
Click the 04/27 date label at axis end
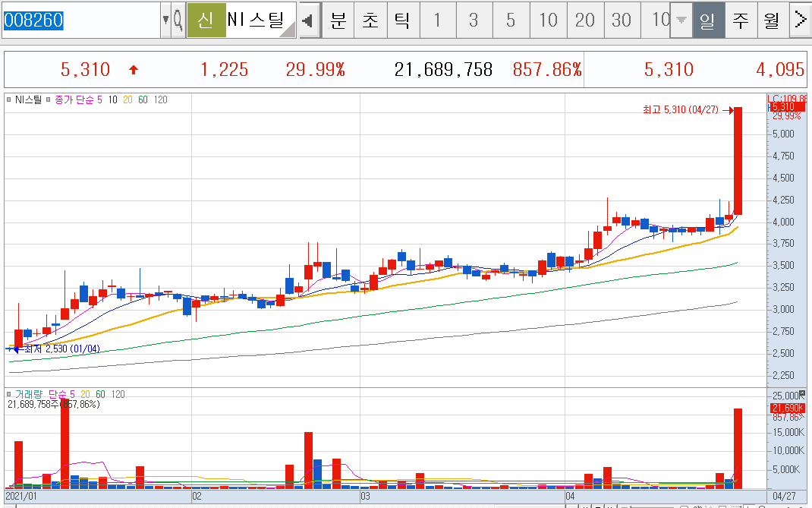point(784,496)
